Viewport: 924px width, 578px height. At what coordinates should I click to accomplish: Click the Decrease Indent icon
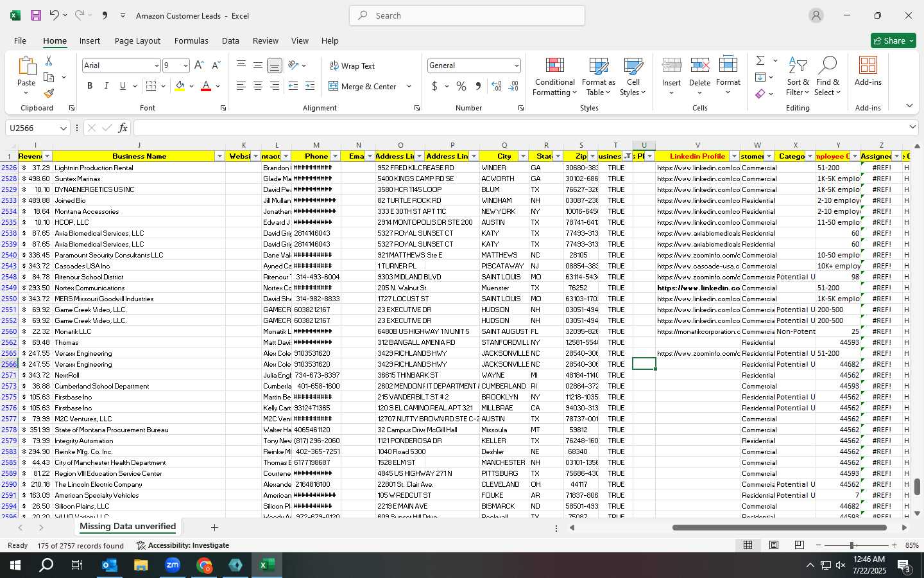pyautogui.click(x=293, y=86)
